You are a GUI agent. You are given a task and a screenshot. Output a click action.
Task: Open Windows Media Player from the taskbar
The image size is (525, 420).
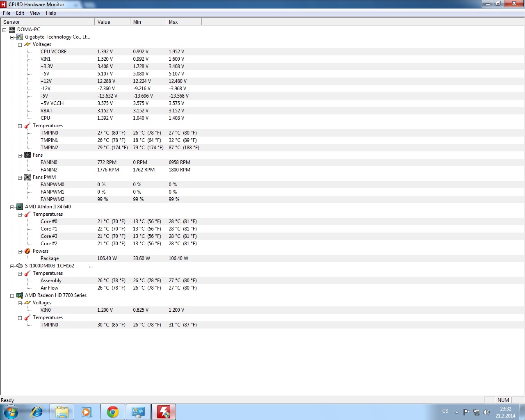pyautogui.click(x=87, y=412)
